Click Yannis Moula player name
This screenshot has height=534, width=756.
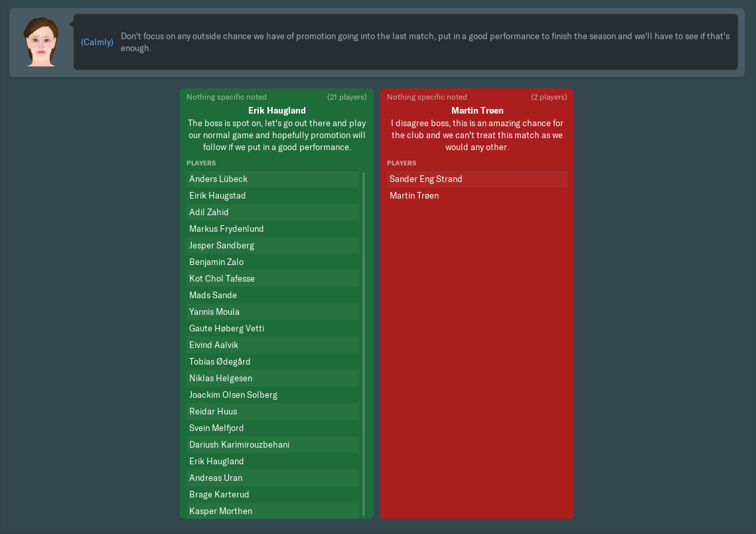tap(214, 312)
